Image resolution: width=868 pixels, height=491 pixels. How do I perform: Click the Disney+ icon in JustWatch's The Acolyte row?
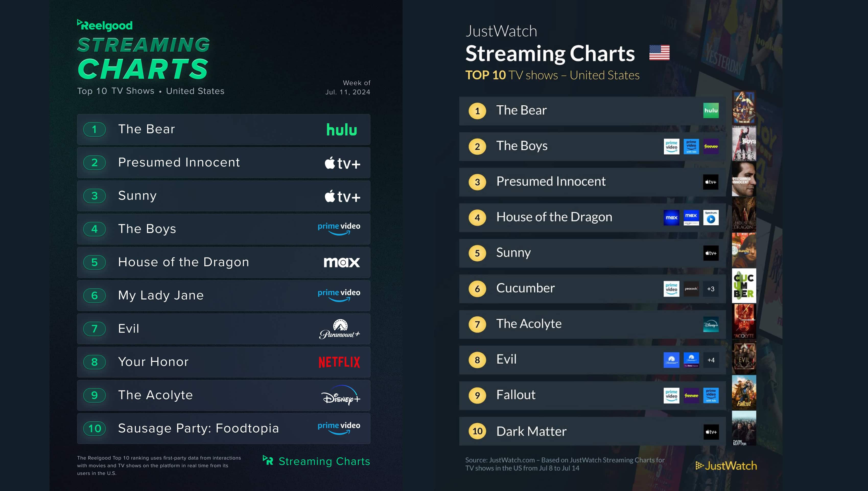click(711, 325)
